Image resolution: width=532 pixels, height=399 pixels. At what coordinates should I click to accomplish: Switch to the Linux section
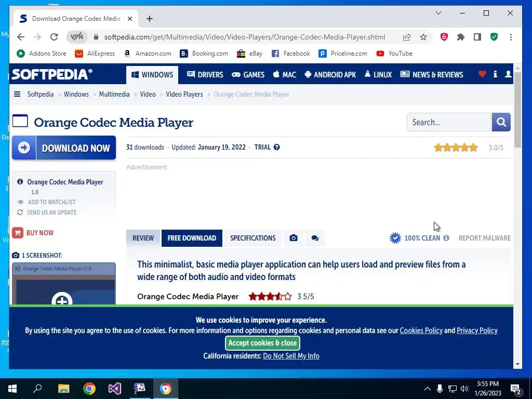(378, 75)
